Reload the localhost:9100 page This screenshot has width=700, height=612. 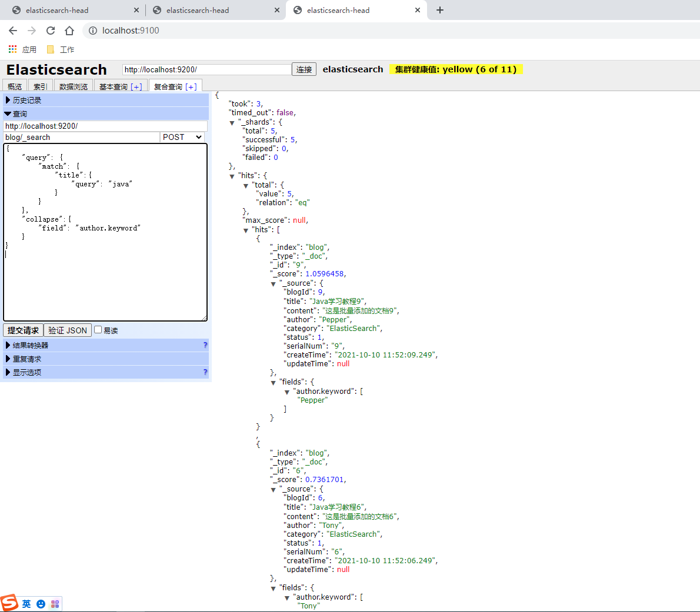coord(51,31)
